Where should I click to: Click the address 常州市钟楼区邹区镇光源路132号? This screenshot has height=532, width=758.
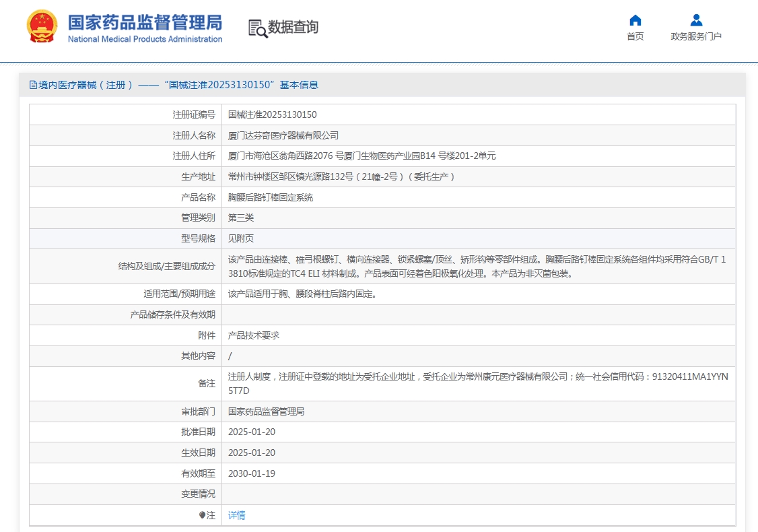click(x=341, y=176)
